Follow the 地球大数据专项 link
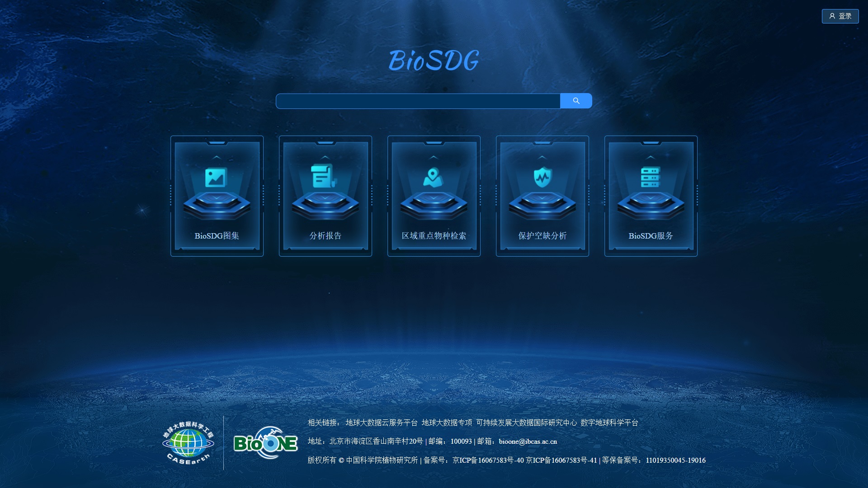 click(x=447, y=422)
